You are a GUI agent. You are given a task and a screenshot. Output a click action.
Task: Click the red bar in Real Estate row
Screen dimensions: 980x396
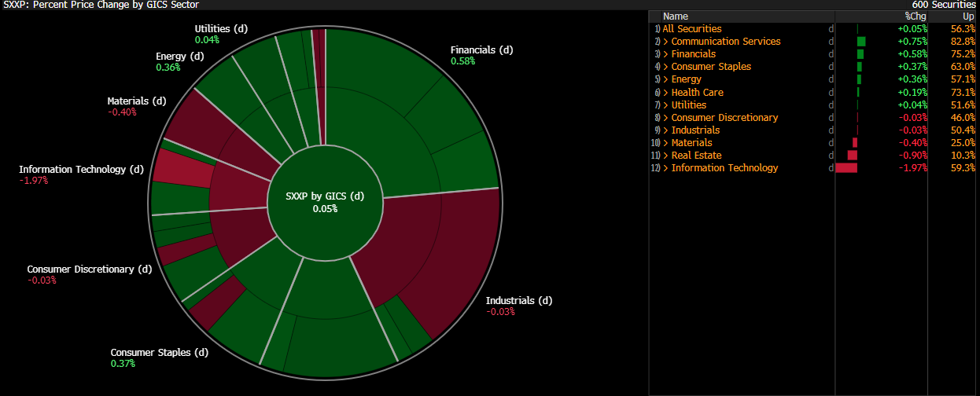pos(853,156)
